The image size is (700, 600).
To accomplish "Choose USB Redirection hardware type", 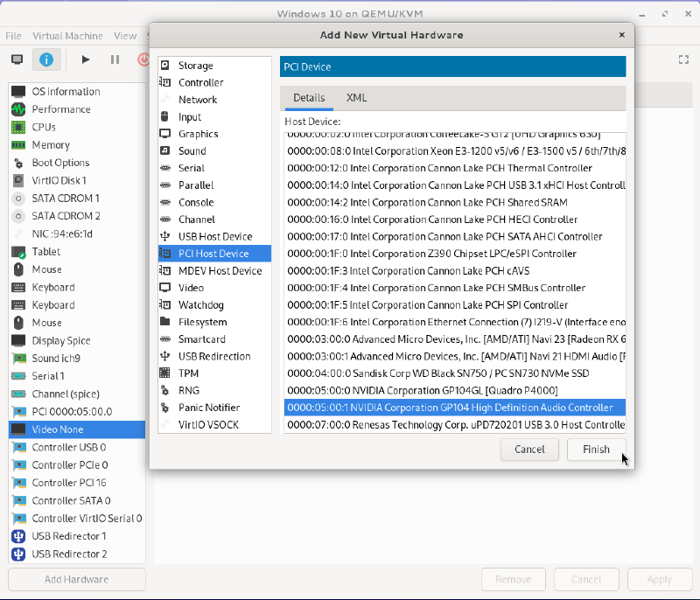I will point(214,356).
